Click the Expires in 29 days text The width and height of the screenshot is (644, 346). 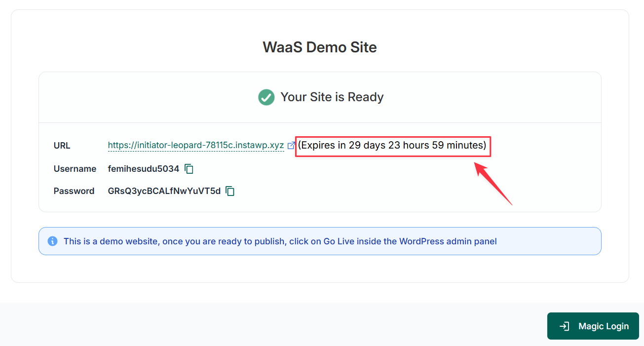[x=392, y=145]
